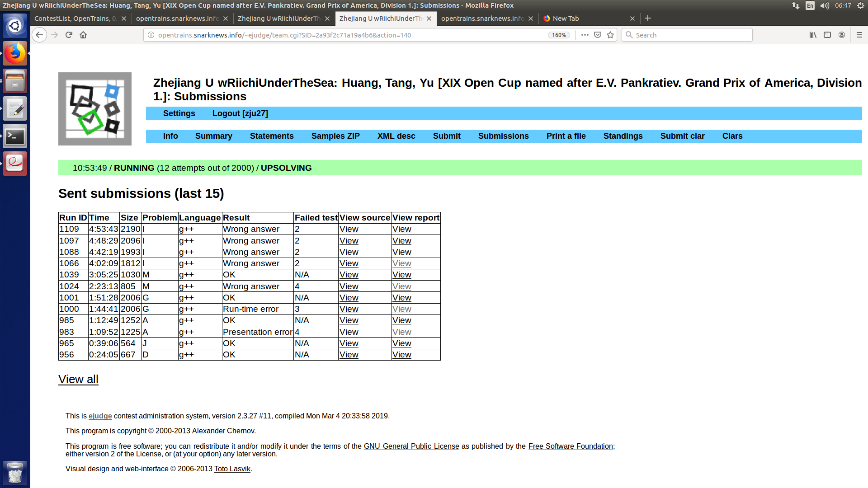Open the Submit clar page

(x=682, y=136)
